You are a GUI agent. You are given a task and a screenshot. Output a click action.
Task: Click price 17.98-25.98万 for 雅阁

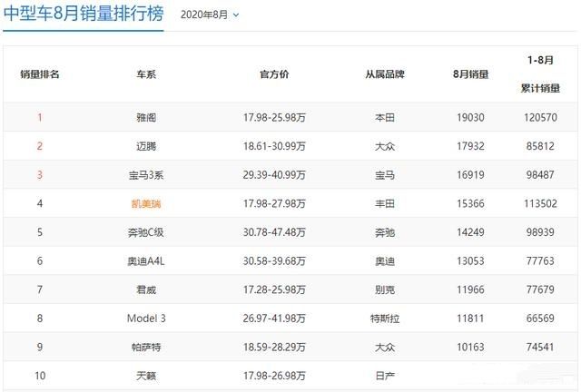(274, 117)
